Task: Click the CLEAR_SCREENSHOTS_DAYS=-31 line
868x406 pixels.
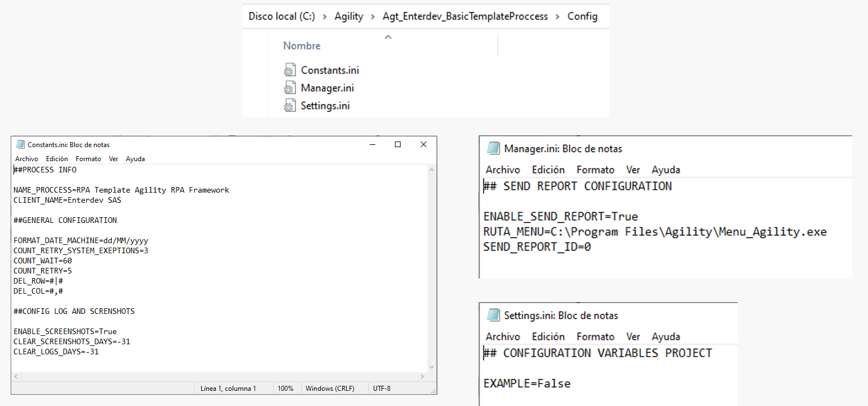Action: click(x=72, y=341)
